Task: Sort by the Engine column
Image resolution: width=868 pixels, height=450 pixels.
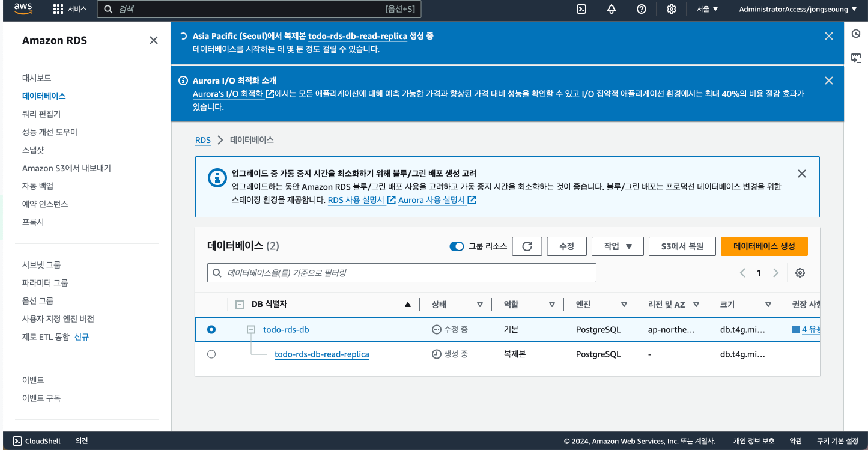Action: [624, 305]
